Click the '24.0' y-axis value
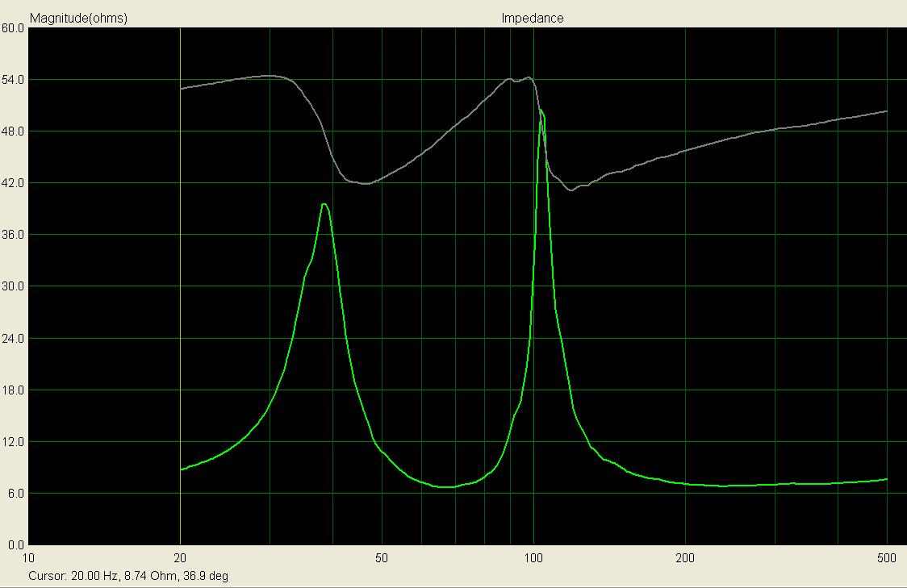The height and width of the screenshot is (588, 907). [13, 338]
